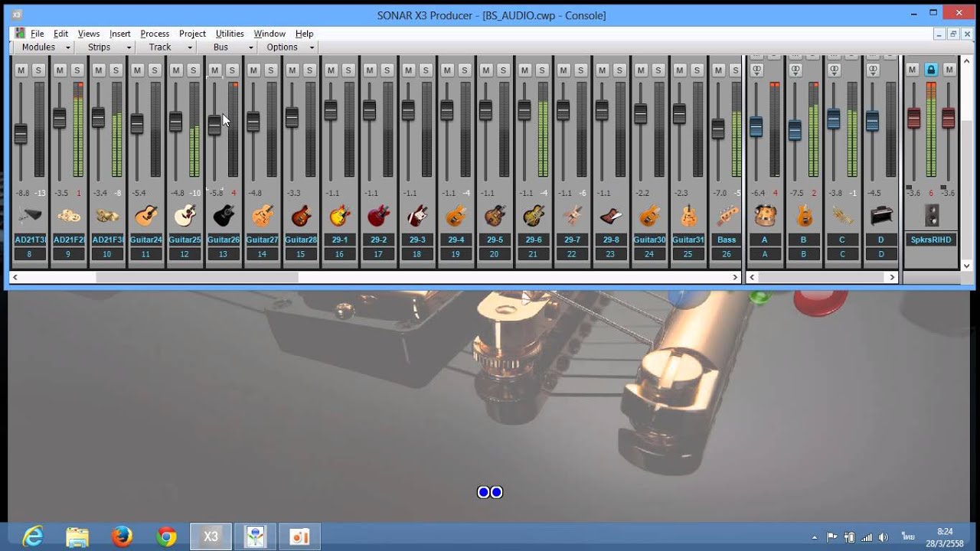
Task: Click the piano icon on bus D
Action: coord(881,216)
